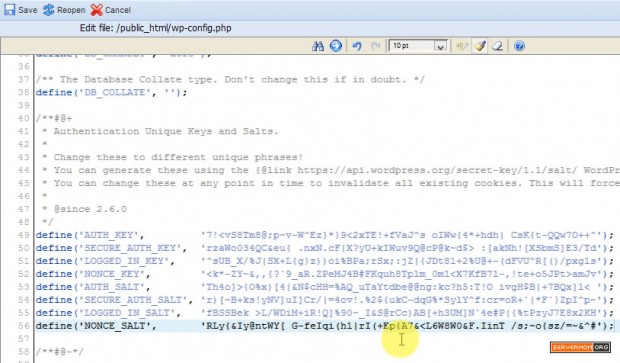The width and height of the screenshot is (620, 363).
Task: Click 'Authentication Unique Keys and Salts.' comment
Action: 166,131
